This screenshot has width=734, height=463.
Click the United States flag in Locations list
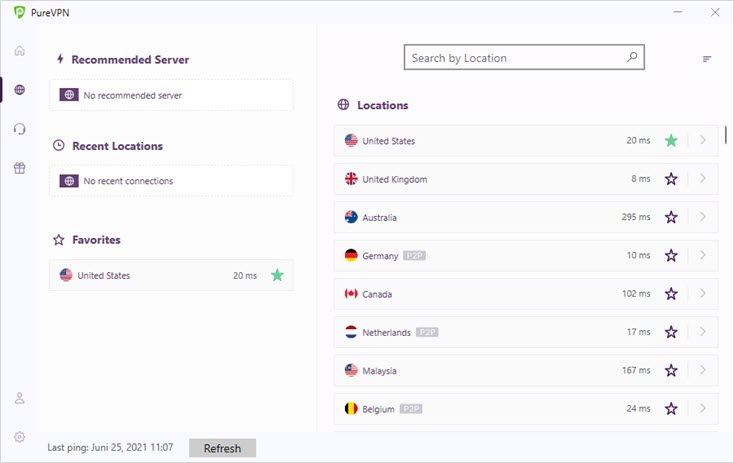[x=351, y=140]
